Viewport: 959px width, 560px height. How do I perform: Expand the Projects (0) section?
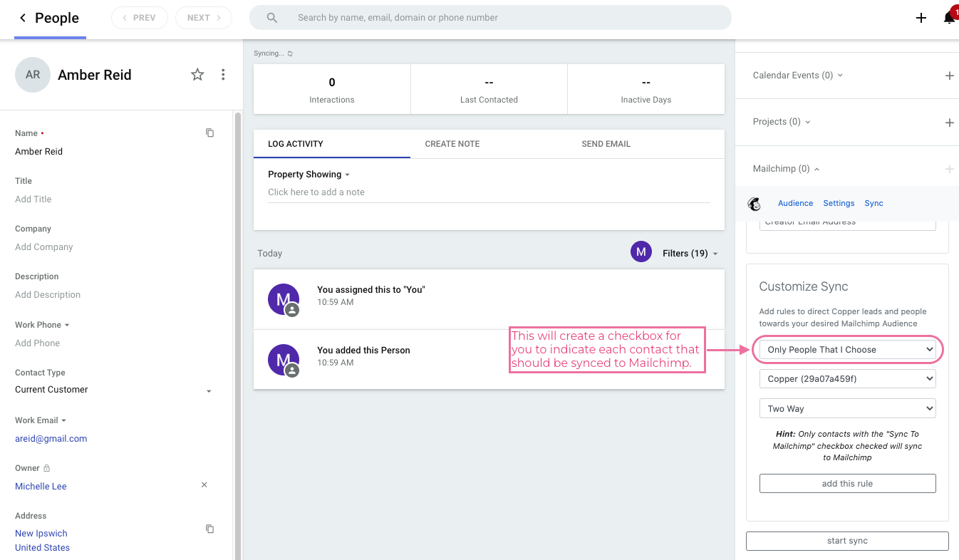[782, 122]
